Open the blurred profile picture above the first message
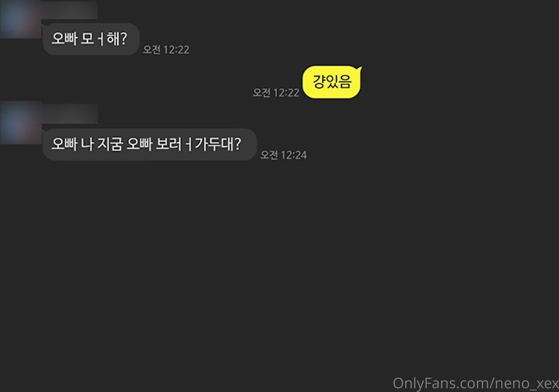 tap(20, 19)
